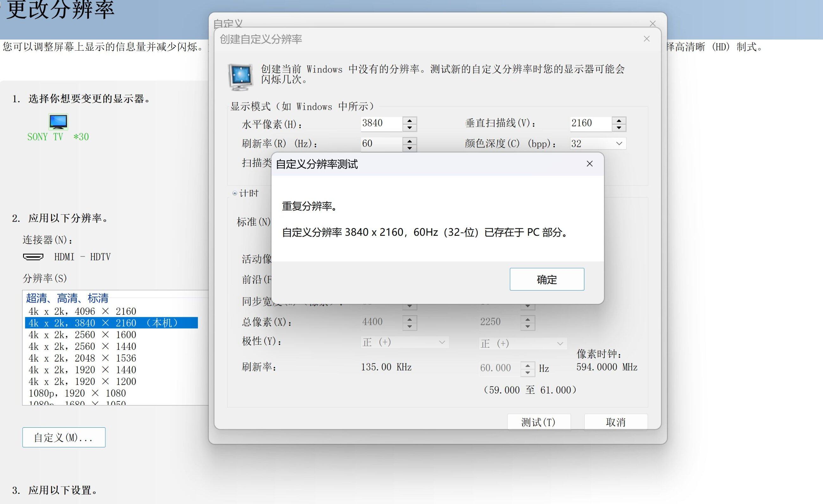The image size is (823, 504).
Task: Select 4k x 2k, 1920 × 1440 resolution
Action: click(111, 370)
